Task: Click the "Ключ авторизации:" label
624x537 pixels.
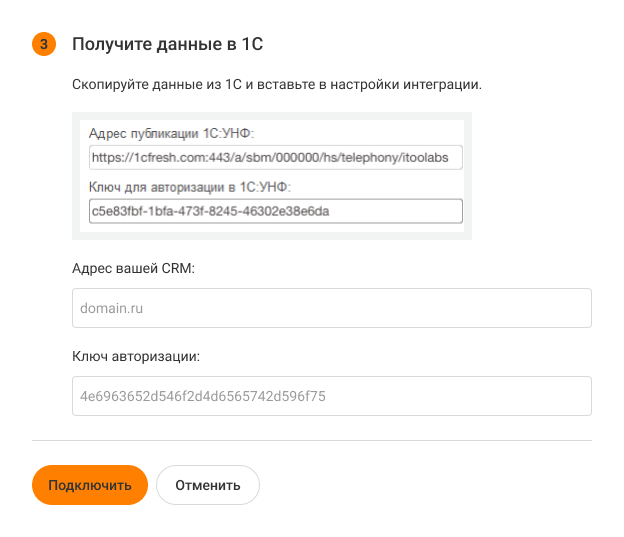Action: point(136,356)
